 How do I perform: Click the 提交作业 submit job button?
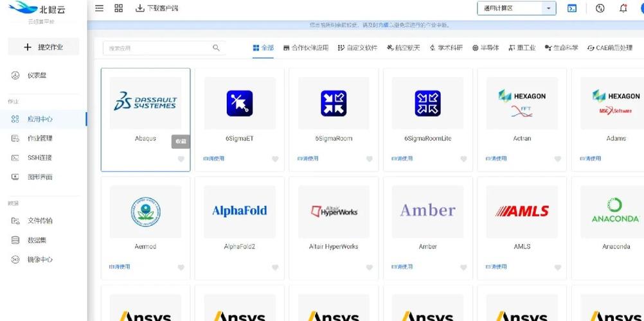[x=44, y=47]
